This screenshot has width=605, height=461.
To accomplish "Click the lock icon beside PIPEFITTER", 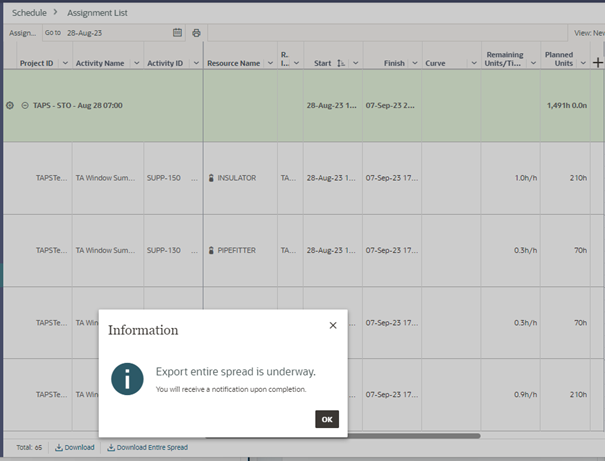I will [211, 250].
